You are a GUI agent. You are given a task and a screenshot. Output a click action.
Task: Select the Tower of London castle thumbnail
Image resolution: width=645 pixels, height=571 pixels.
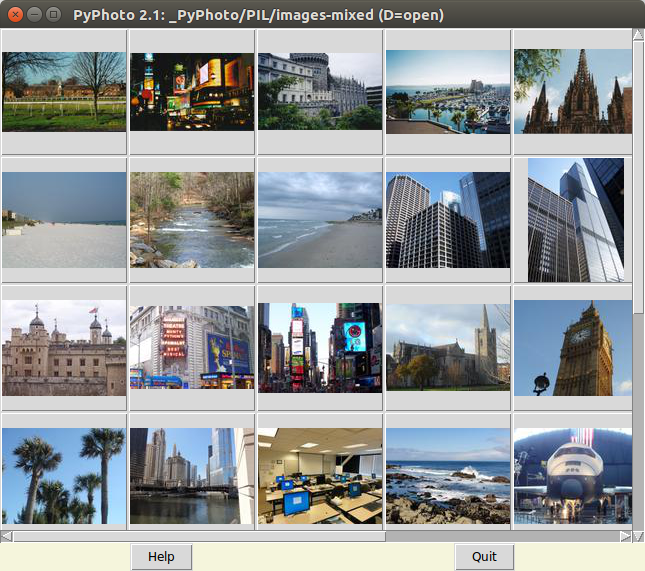point(64,348)
